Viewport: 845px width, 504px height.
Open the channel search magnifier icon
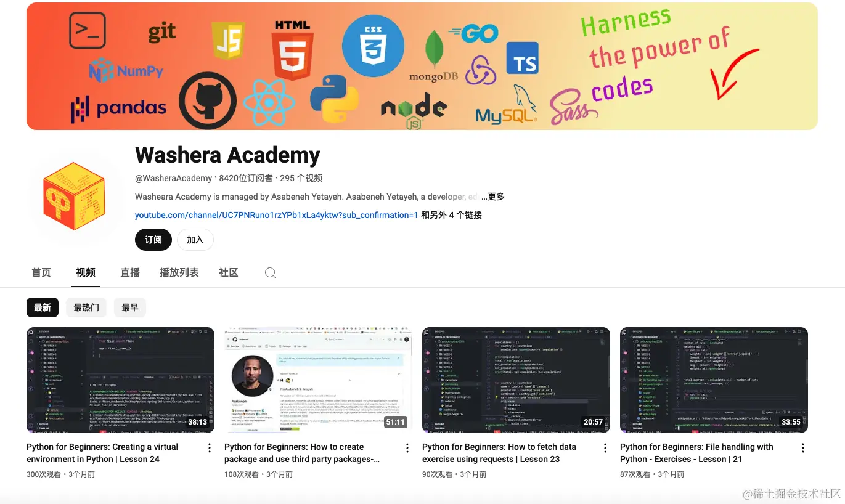click(270, 273)
